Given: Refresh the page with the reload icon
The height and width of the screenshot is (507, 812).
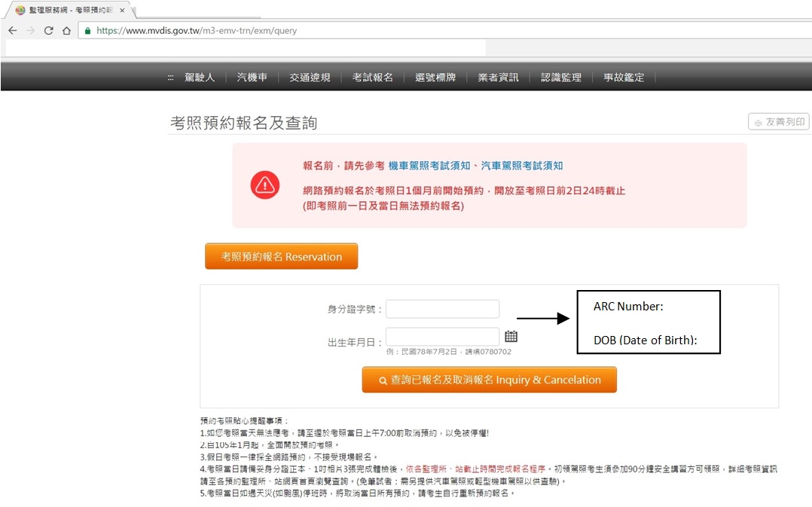Looking at the screenshot, I should (48, 30).
